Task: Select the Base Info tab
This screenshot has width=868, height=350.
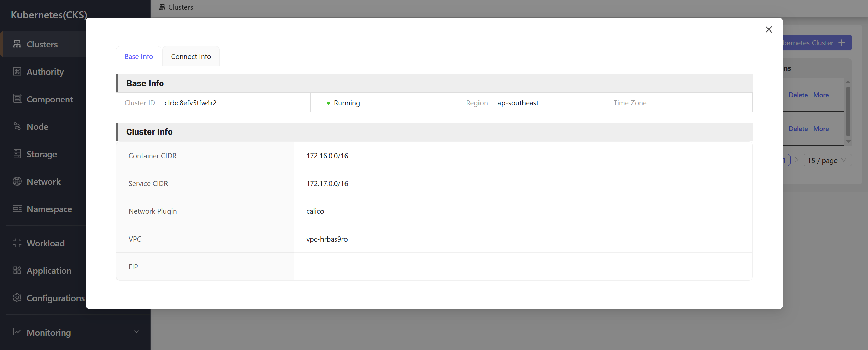Action: coord(139,56)
